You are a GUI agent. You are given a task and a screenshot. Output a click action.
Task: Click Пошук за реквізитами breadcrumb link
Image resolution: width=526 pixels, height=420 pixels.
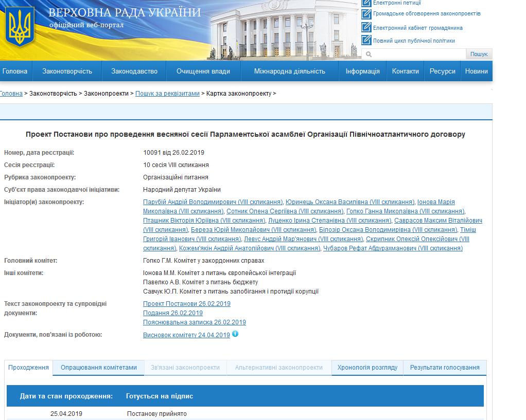(167, 94)
